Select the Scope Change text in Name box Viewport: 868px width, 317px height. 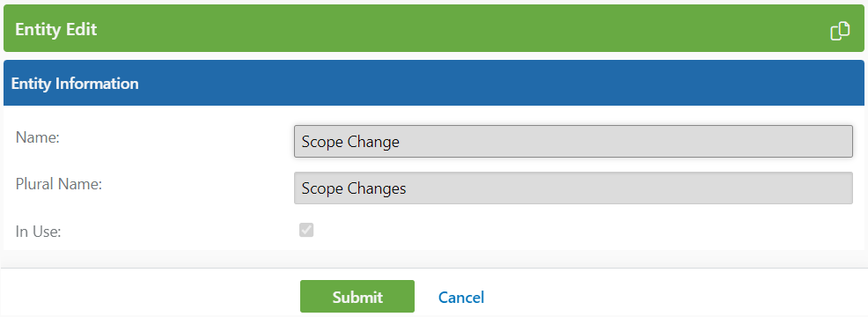pyautogui.click(x=350, y=142)
